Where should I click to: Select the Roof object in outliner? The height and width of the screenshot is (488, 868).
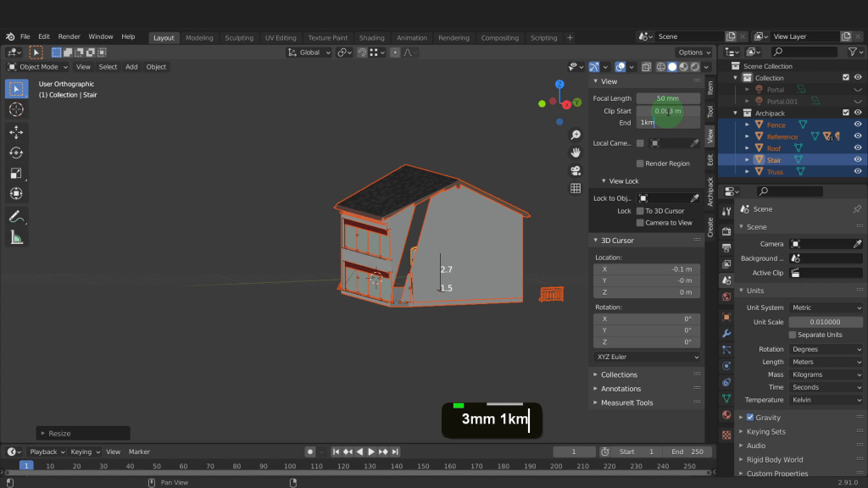click(774, 148)
